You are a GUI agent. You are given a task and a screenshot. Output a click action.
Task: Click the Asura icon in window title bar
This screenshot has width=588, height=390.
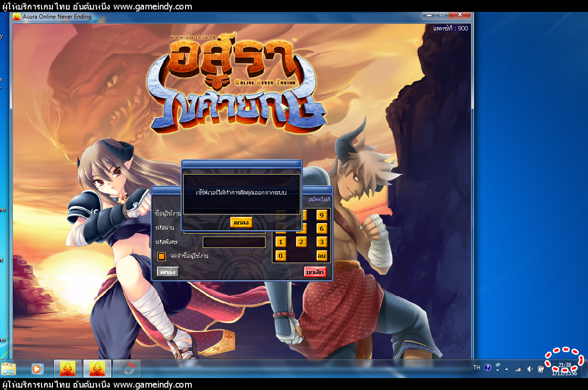point(17,17)
